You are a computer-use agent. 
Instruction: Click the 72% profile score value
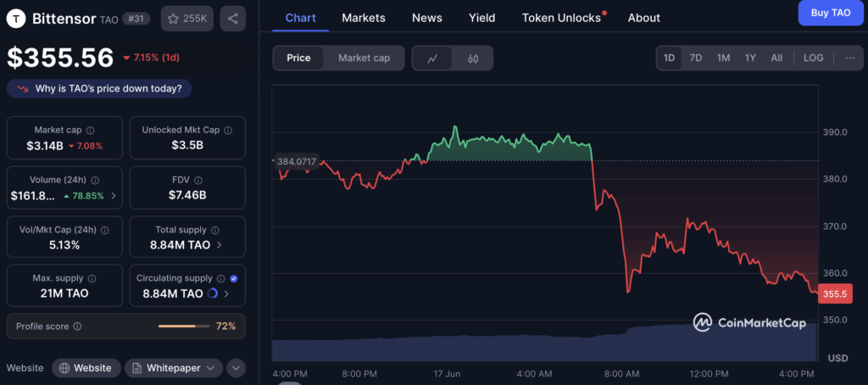tap(225, 326)
